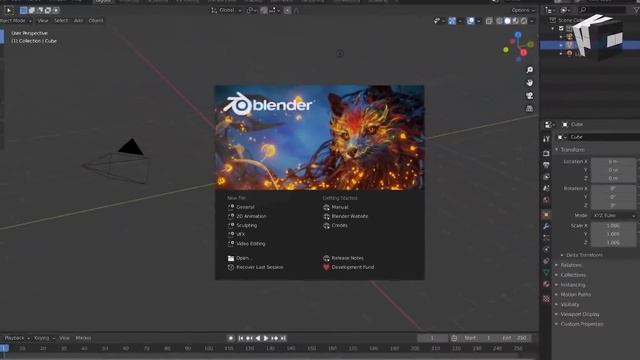Open the timeline Playback menu
The height and width of the screenshot is (360, 640).
click(x=16, y=338)
